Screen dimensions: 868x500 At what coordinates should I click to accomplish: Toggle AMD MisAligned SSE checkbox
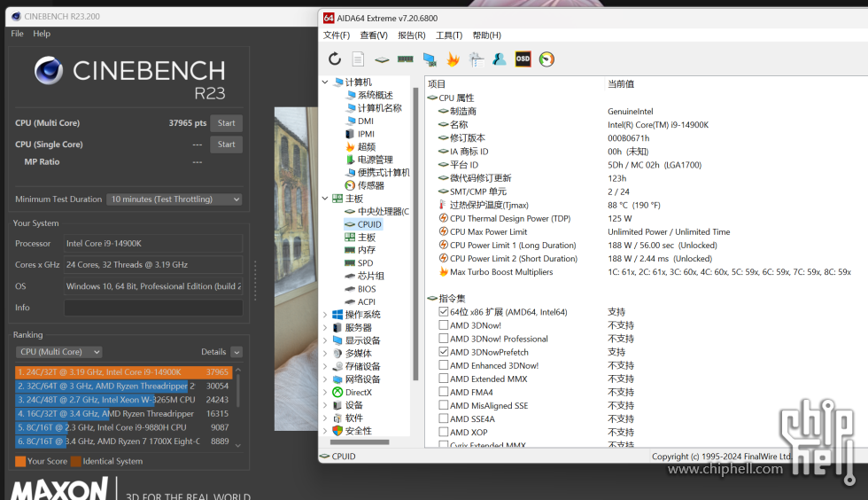(x=444, y=405)
